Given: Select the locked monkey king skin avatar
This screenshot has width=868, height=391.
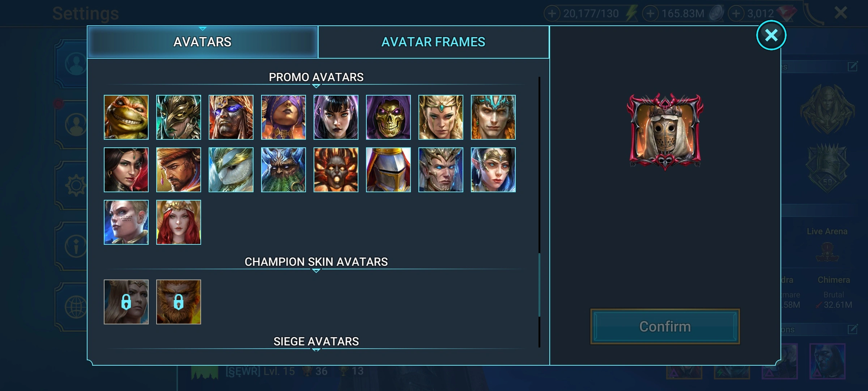Looking at the screenshot, I should [x=178, y=302].
